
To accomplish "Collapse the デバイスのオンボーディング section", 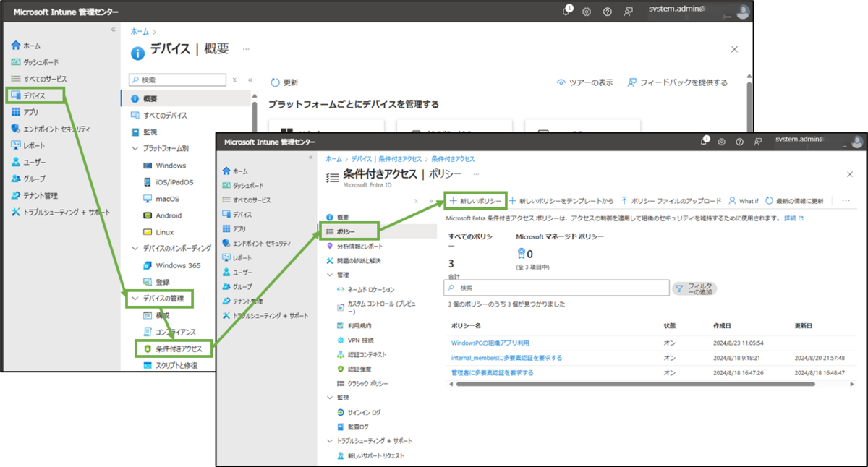I will coord(135,248).
